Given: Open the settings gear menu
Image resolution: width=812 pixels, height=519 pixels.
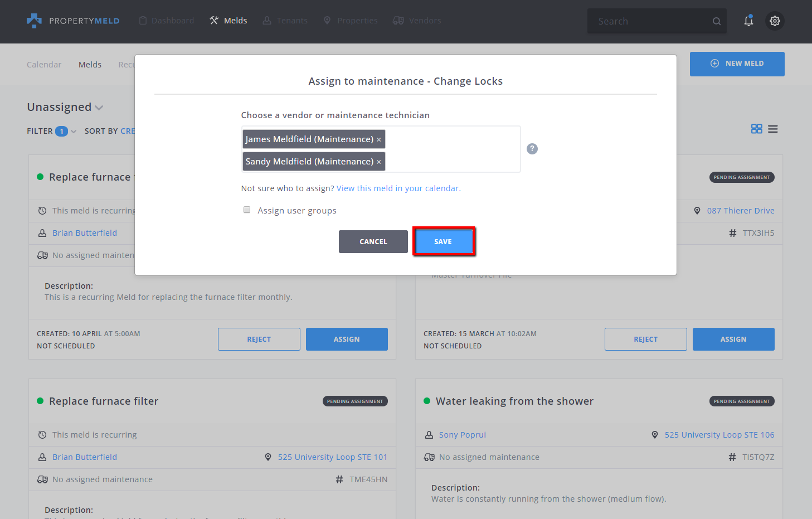Looking at the screenshot, I should tap(775, 21).
